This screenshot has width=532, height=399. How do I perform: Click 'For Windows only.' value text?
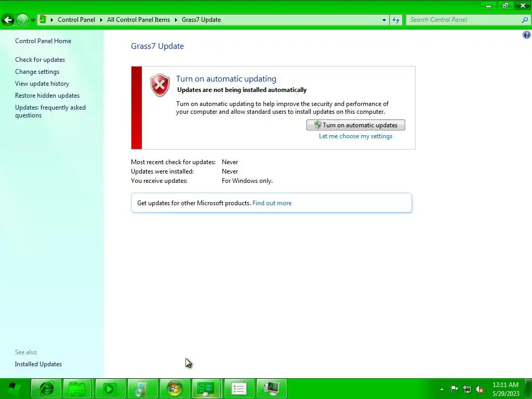pyautogui.click(x=247, y=181)
